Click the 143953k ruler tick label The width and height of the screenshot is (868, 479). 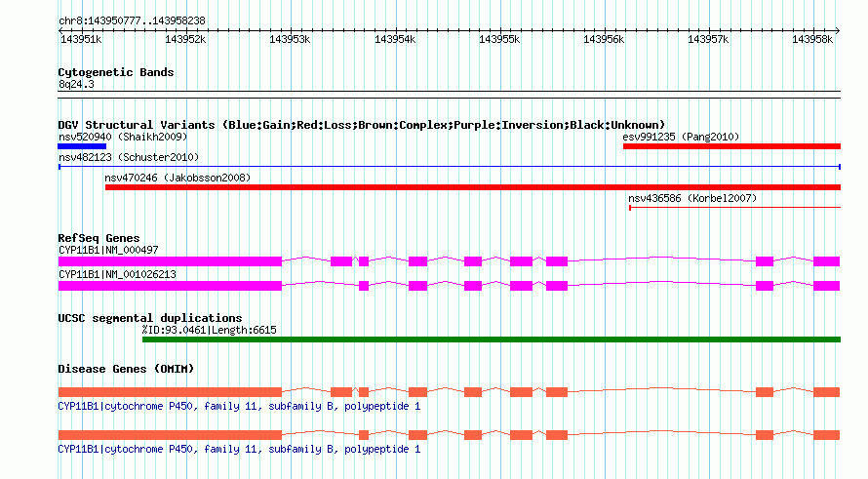290,39
